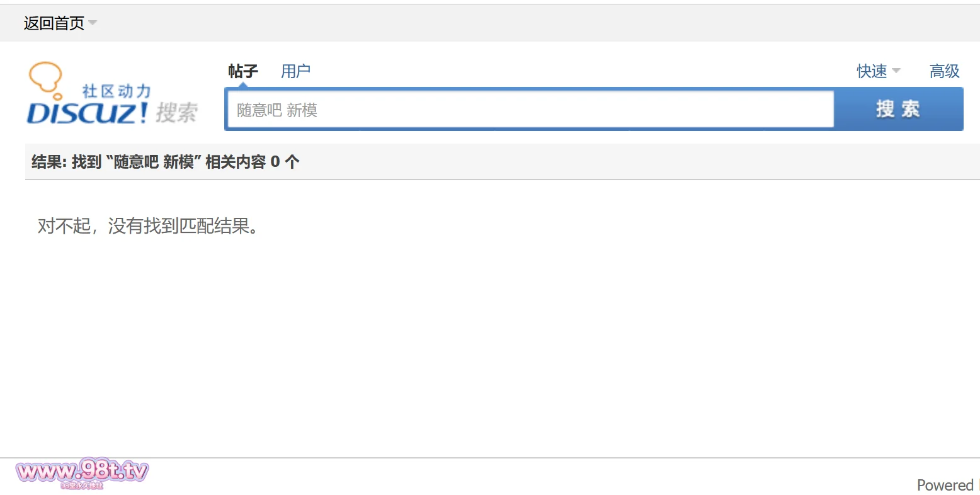
Task: Click the 对不起 no-results message
Action: (x=149, y=226)
